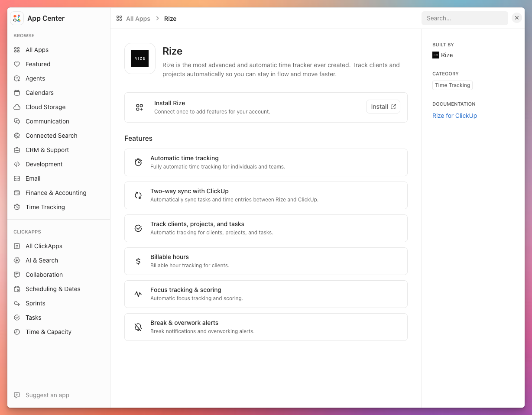Click the AI & Search icon
The width and height of the screenshot is (532, 415).
click(17, 260)
